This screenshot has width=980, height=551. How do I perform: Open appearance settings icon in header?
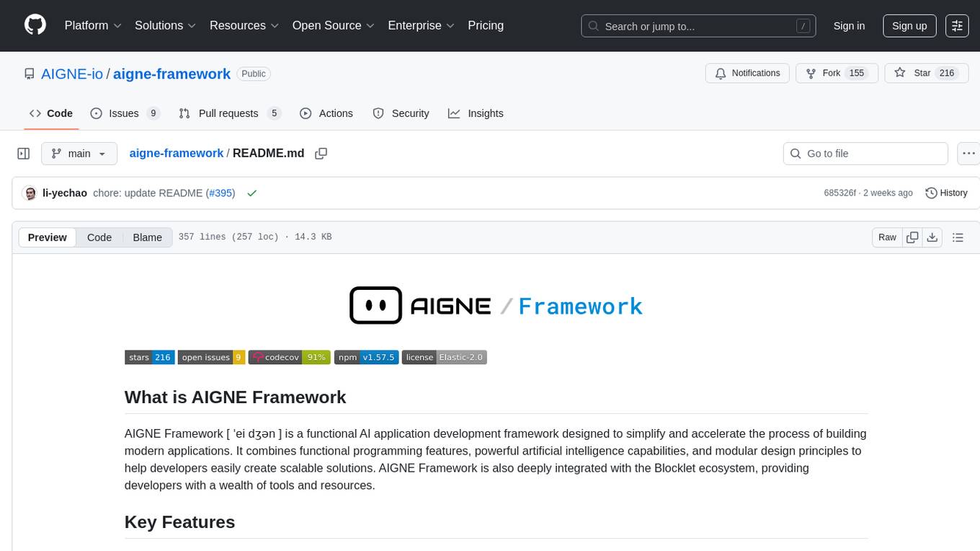coord(957,26)
